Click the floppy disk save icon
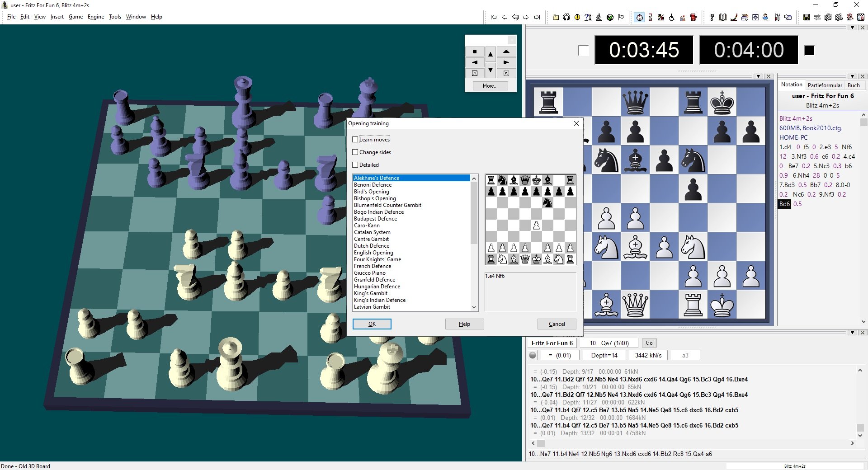The width and height of the screenshot is (868, 470). (x=806, y=17)
